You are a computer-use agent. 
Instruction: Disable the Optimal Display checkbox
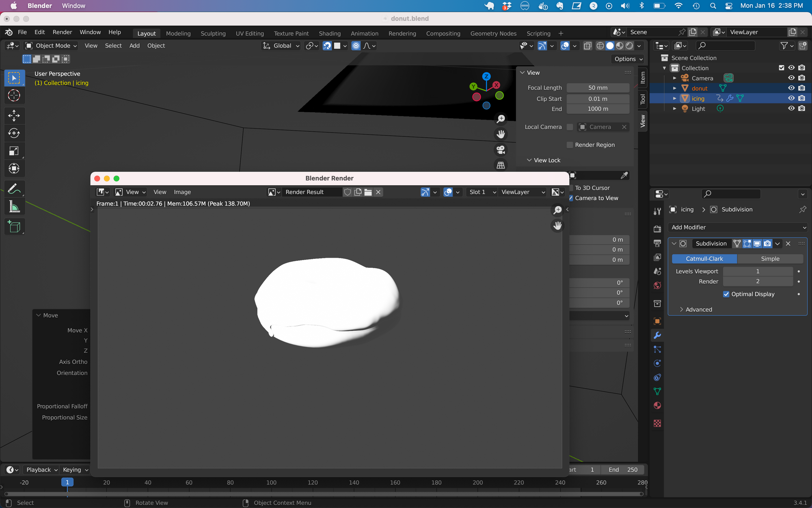click(726, 294)
